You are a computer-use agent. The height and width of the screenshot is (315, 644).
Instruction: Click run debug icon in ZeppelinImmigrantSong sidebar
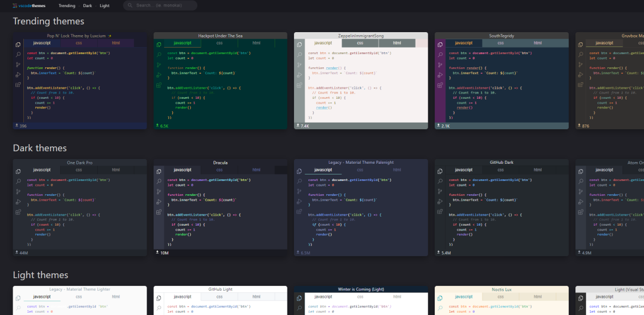coord(299,74)
